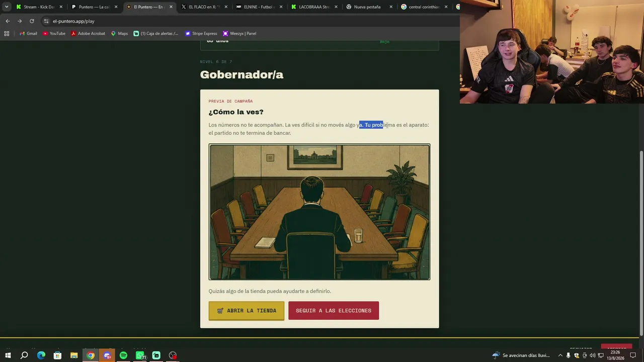The height and width of the screenshot is (362, 644).
Task: Switch to the Stream - Kick Dashboard tab
Action: (39, 7)
